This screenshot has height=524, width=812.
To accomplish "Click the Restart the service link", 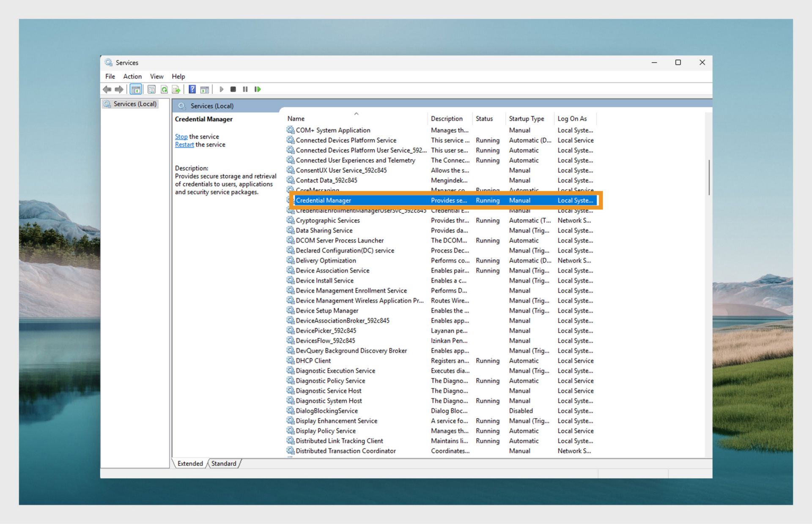I will 184,145.
